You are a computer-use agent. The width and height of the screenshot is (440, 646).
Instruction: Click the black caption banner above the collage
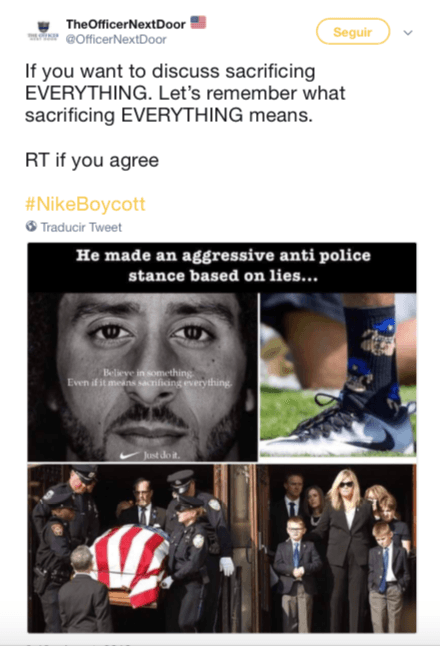(222, 267)
